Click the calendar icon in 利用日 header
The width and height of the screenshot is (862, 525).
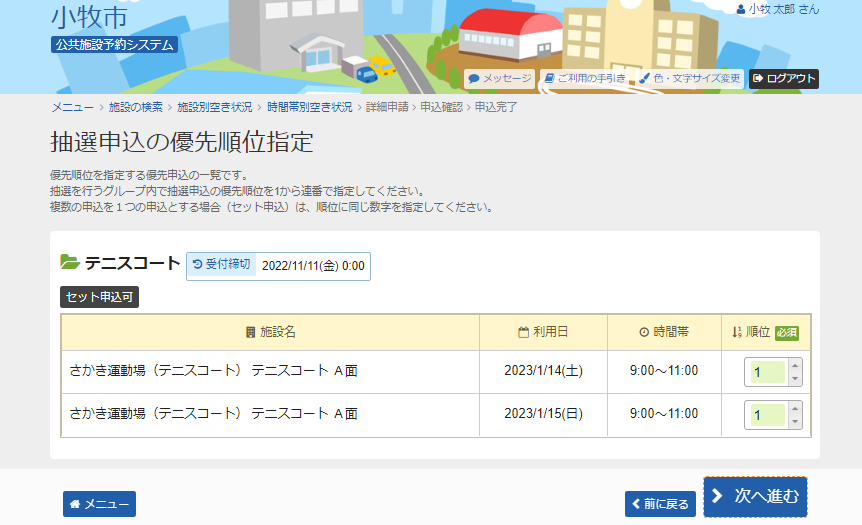point(523,332)
